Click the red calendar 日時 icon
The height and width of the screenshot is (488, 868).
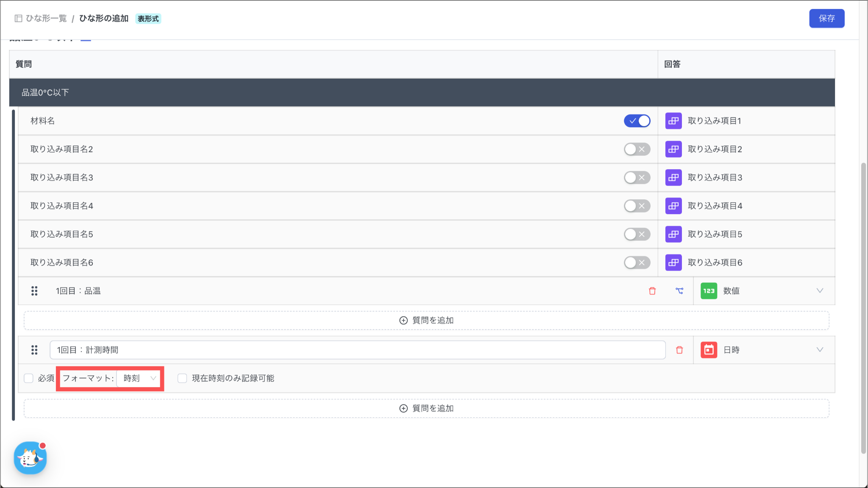tap(709, 350)
